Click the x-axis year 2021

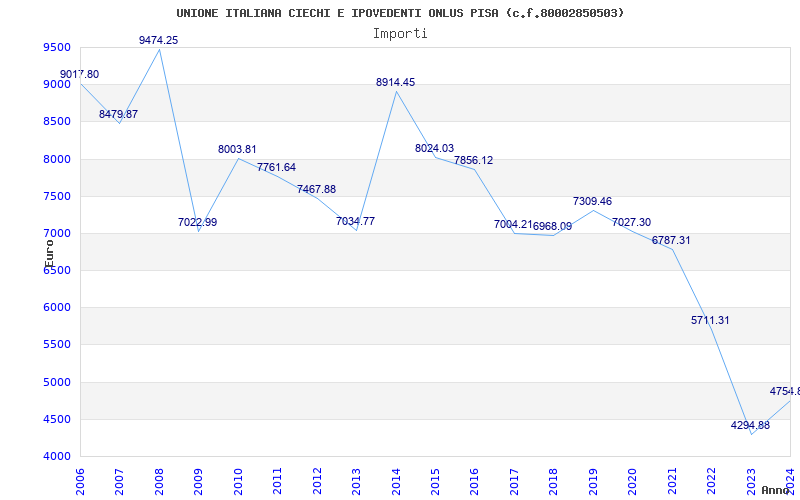pyautogui.click(x=672, y=481)
